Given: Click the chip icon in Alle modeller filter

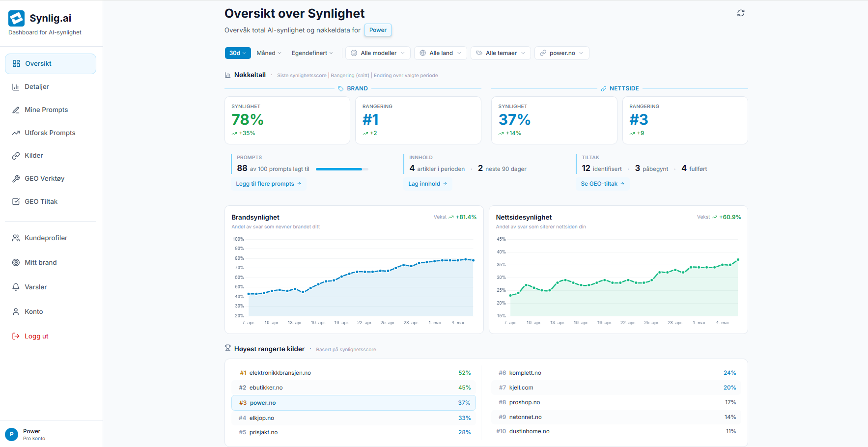Looking at the screenshot, I should [x=354, y=53].
